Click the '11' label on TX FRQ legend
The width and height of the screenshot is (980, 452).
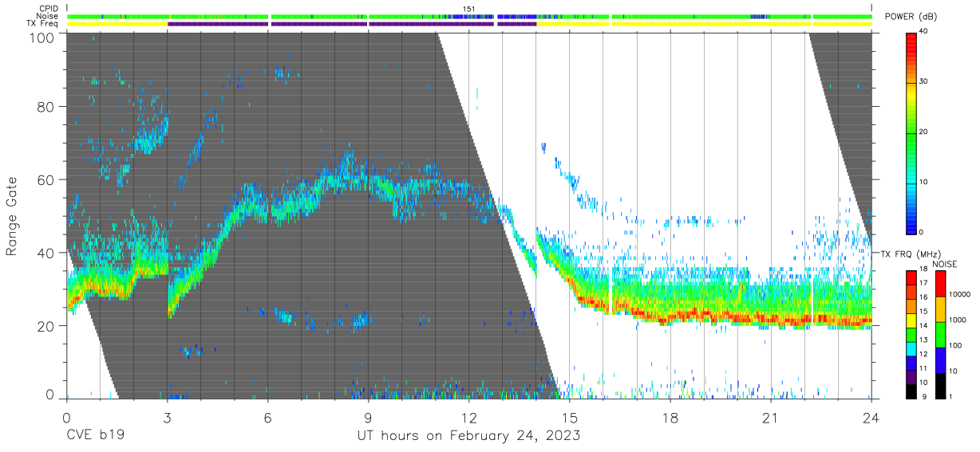[925, 368]
